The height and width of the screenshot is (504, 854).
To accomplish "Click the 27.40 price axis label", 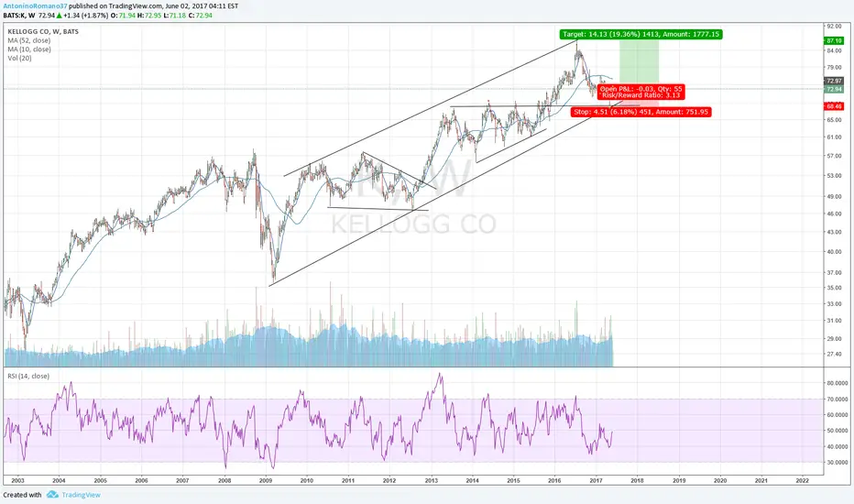I will click(x=834, y=354).
